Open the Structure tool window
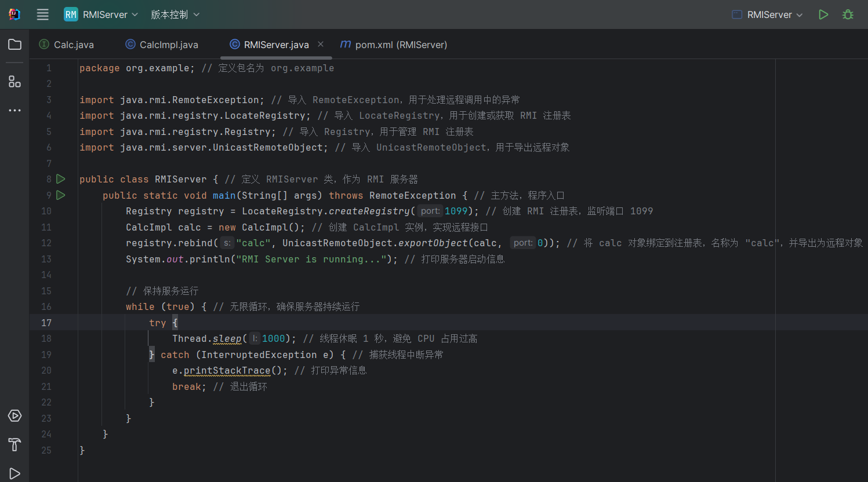This screenshot has height=482, width=868. (x=14, y=82)
